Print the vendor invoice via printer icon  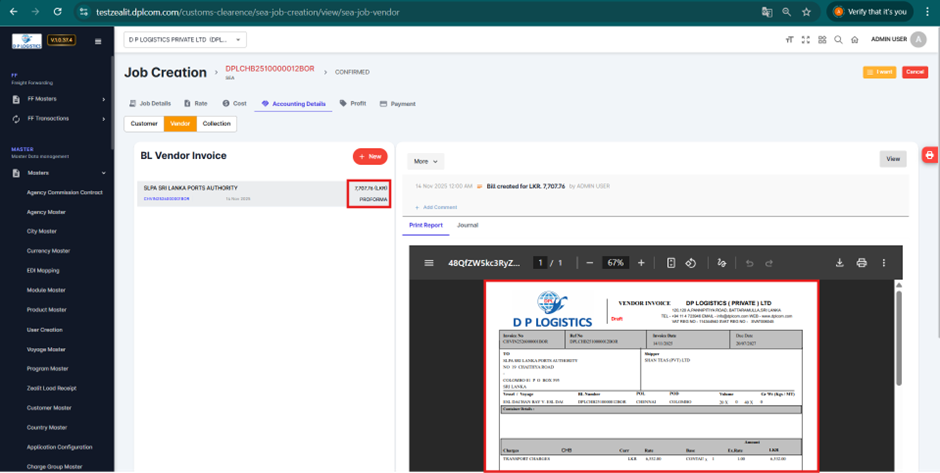tap(861, 263)
